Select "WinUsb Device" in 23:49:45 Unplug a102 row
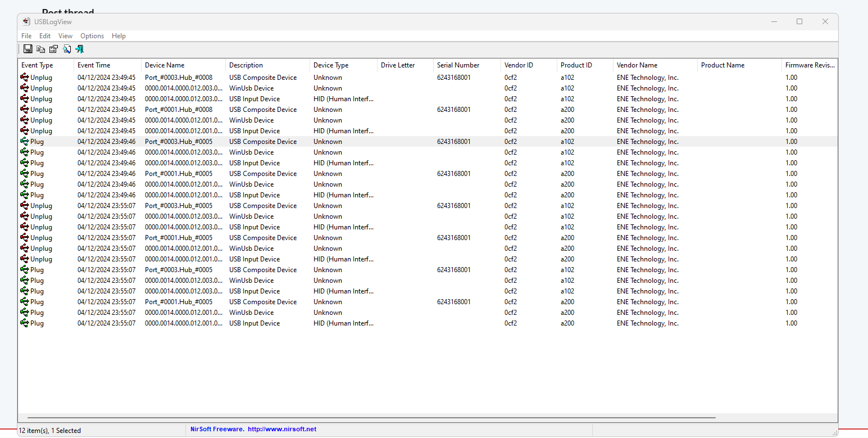868x438 pixels. [252, 88]
